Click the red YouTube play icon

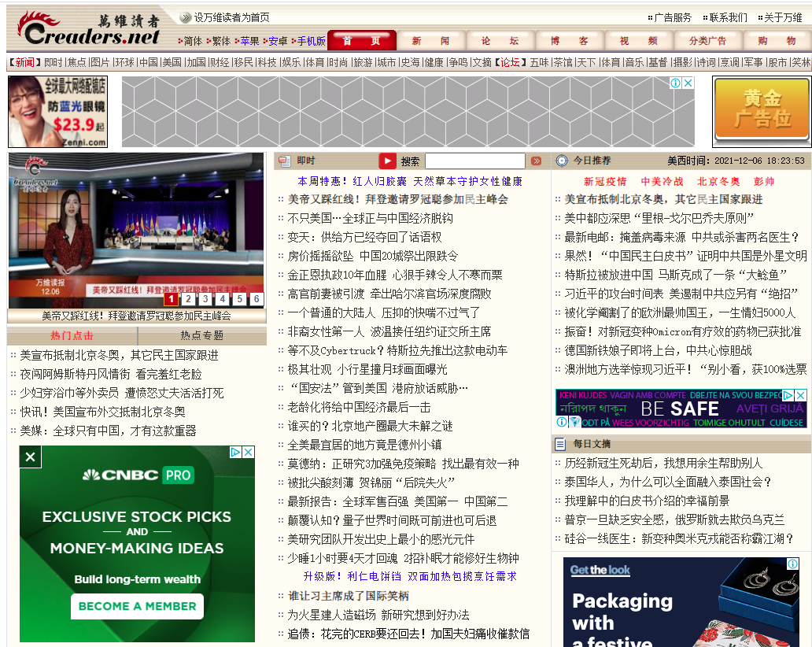(387, 161)
